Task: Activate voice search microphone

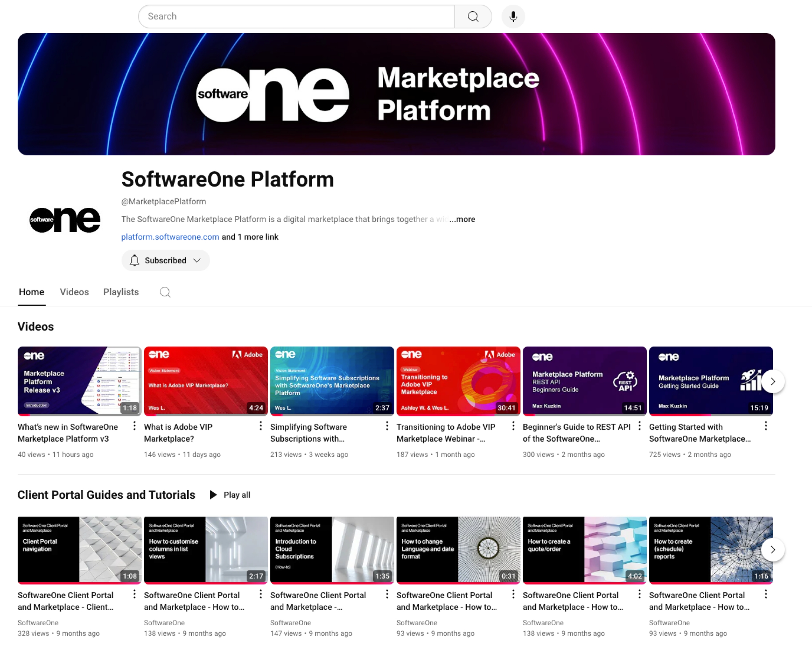Action: click(513, 17)
